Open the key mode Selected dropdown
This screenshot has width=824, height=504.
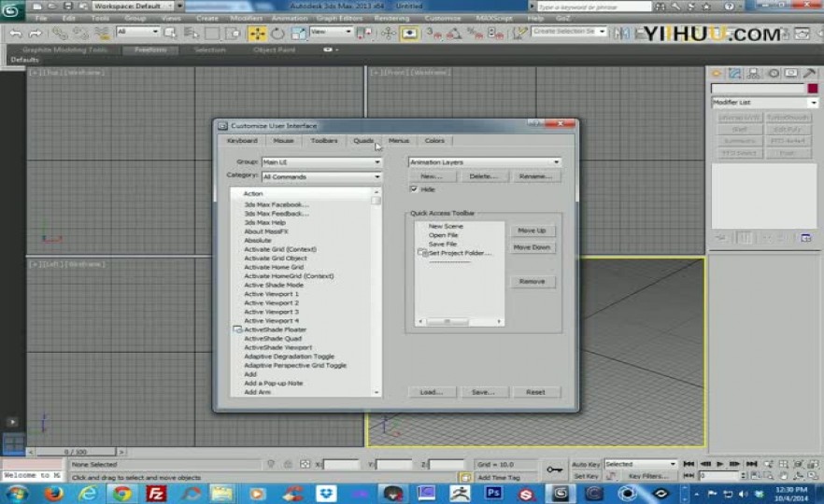point(640,464)
